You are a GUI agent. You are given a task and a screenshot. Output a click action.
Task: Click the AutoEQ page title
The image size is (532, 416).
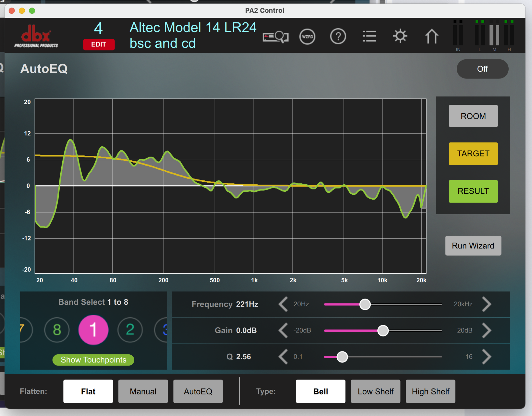(x=44, y=69)
